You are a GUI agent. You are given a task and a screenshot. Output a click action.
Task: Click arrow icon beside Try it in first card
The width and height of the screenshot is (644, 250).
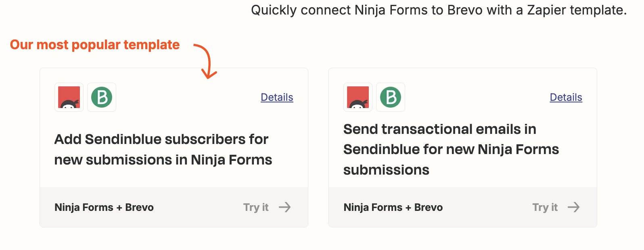[x=285, y=207]
